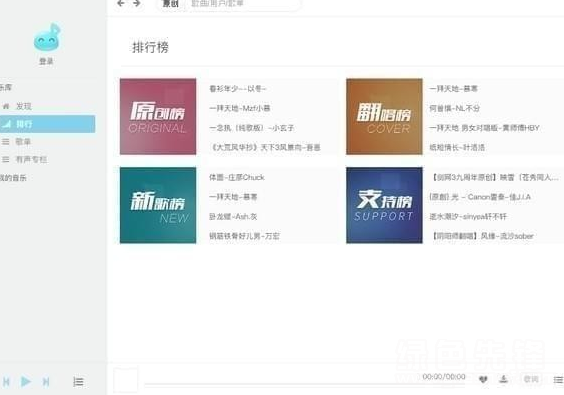The image size is (564, 395).
Task: Open the 原创榜 ORIGINAL chart cover
Action: tap(158, 117)
